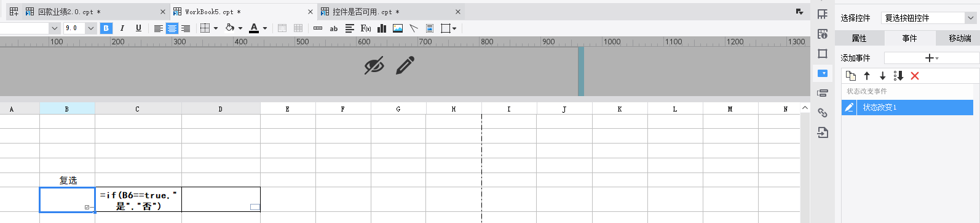Select column D header

(x=221, y=108)
